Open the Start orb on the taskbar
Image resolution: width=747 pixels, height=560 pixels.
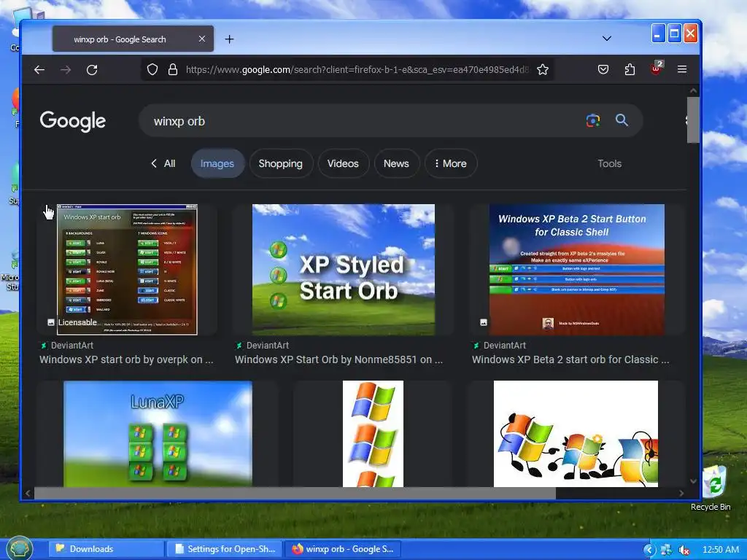click(x=19, y=548)
